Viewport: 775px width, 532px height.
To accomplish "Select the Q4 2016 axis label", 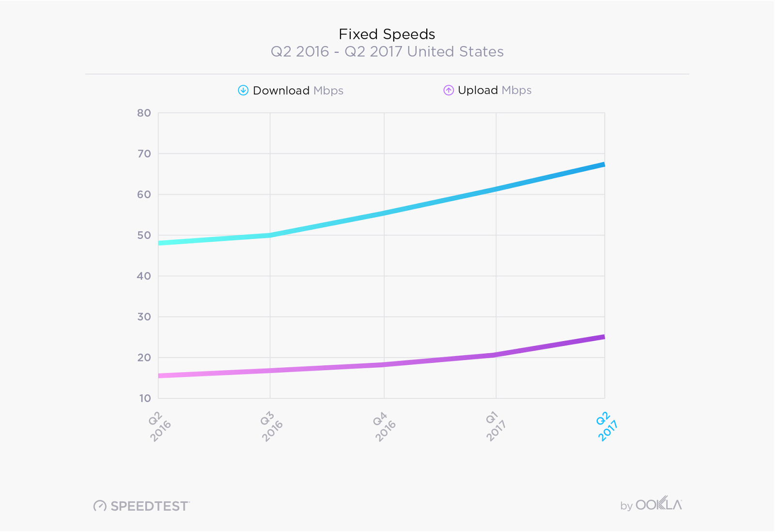I will 385,426.
